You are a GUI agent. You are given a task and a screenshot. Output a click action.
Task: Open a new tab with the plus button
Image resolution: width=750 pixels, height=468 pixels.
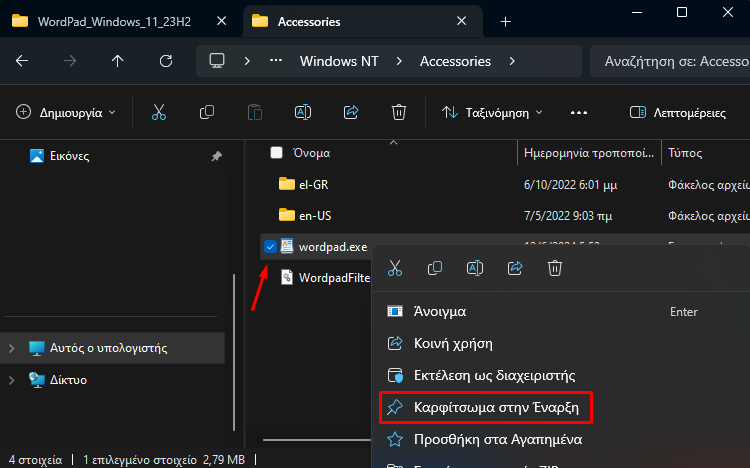(x=506, y=22)
